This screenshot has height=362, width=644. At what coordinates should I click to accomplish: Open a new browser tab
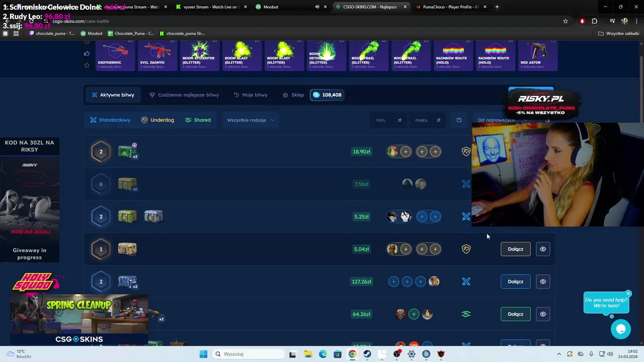(497, 7)
